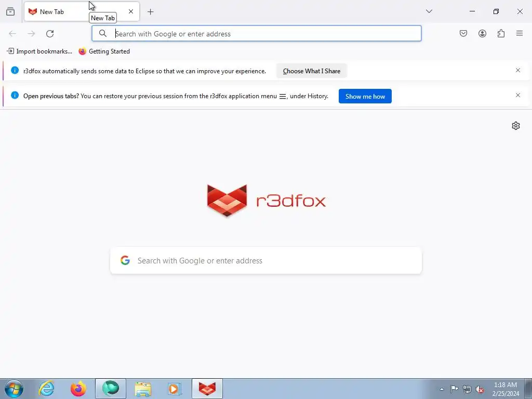This screenshot has height=399, width=532.
Task: Launch Firefox from taskbar
Action: tap(78, 389)
